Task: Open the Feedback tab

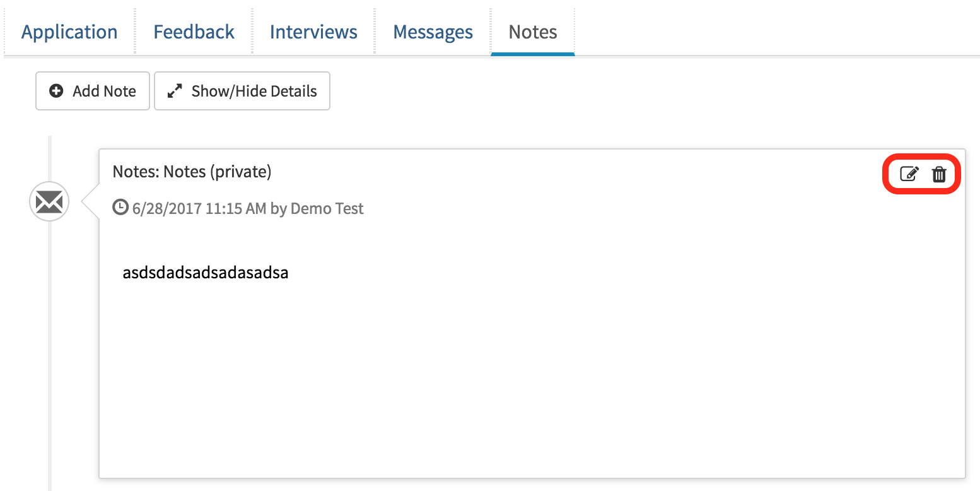Action: (x=194, y=32)
